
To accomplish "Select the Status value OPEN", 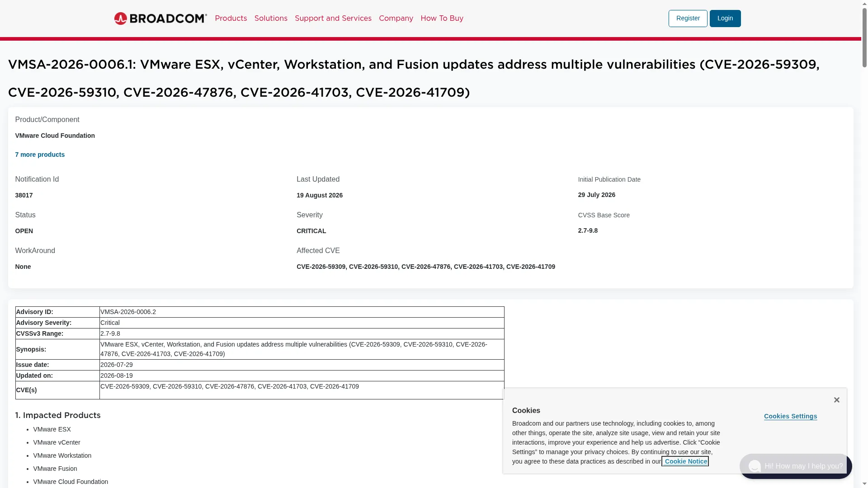I will pos(24,231).
